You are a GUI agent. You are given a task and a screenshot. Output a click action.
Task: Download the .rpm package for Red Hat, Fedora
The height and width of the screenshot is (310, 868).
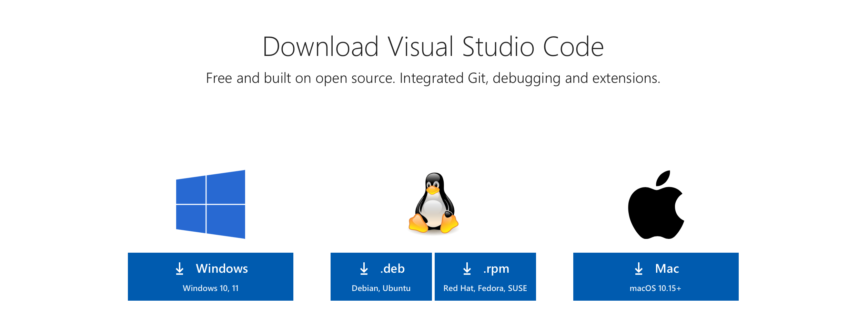(485, 277)
